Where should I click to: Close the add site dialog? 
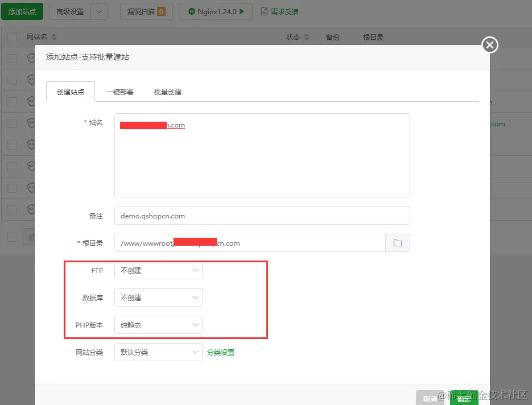489,45
